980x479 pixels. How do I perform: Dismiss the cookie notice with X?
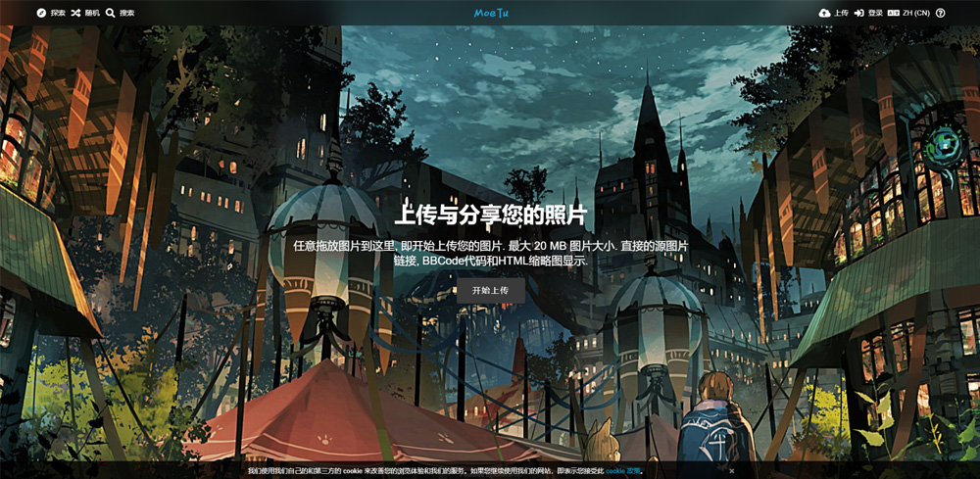732,470
